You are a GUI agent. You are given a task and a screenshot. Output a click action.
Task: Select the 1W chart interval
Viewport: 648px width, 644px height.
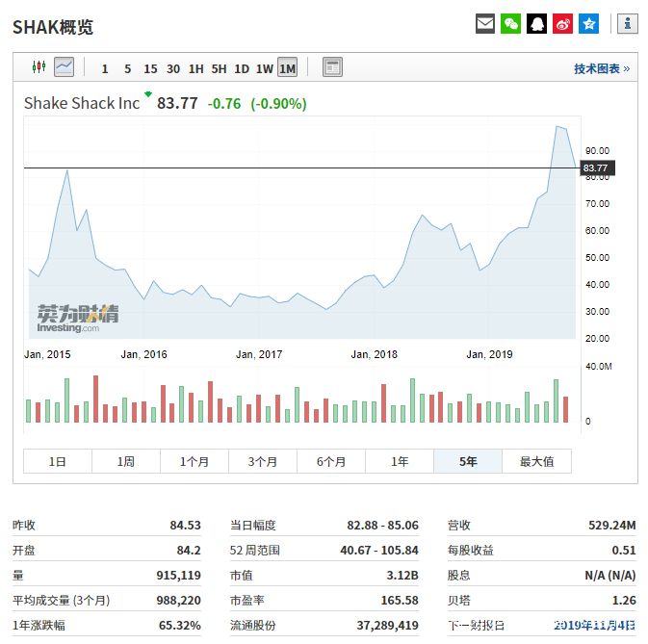(x=264, y=68)
